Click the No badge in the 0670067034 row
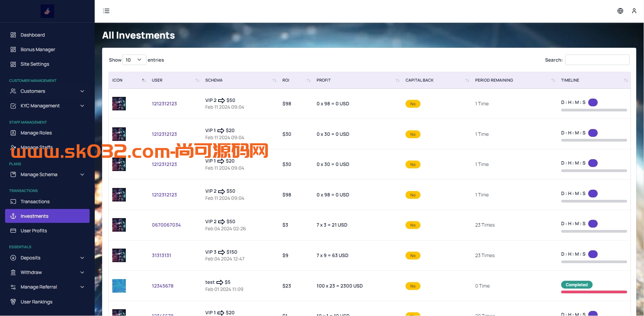 pyautogui.click(x=413, y=225)
